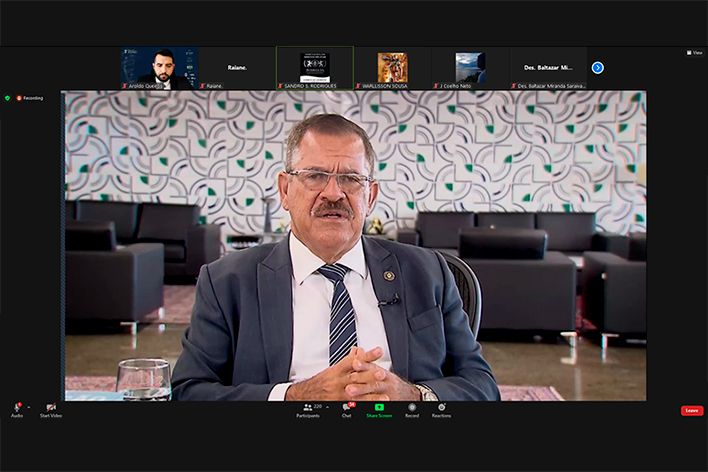Image resolution: width=708 pixels, height=472 pixels.
Task: Select WARLLISSON SOUSA participant tile
Action: (392, 68)
